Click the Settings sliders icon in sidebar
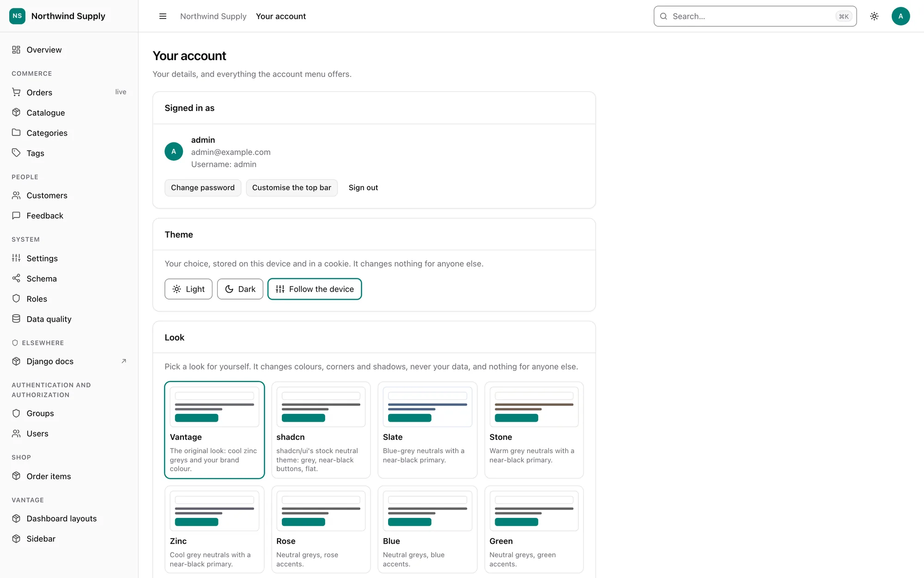 [16, 258]
